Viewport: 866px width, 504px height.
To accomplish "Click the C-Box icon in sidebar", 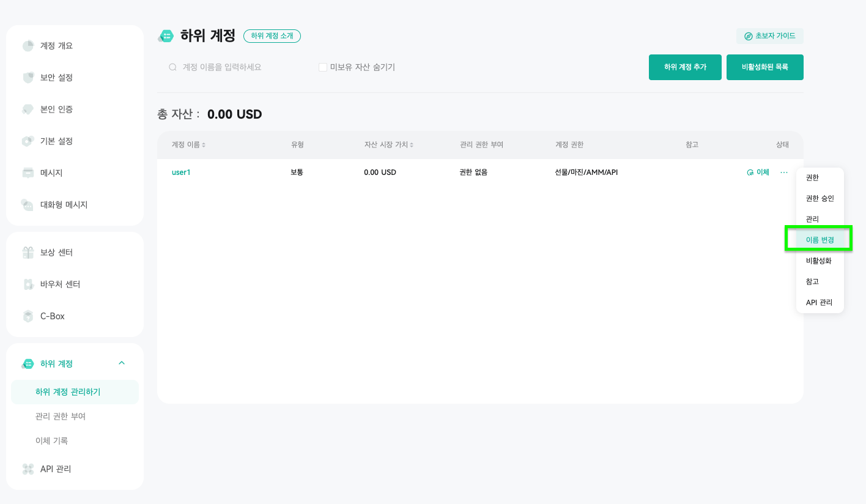I will click(x=28, y=316).
